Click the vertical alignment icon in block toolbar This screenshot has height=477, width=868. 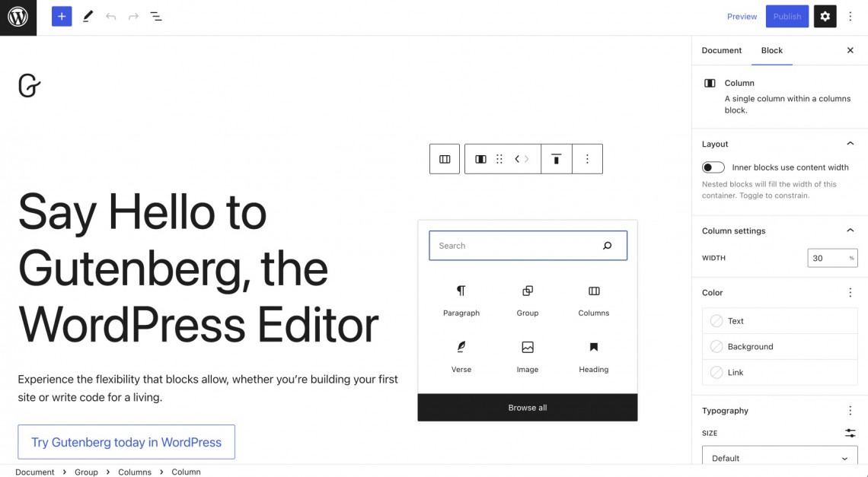(556, 159)
